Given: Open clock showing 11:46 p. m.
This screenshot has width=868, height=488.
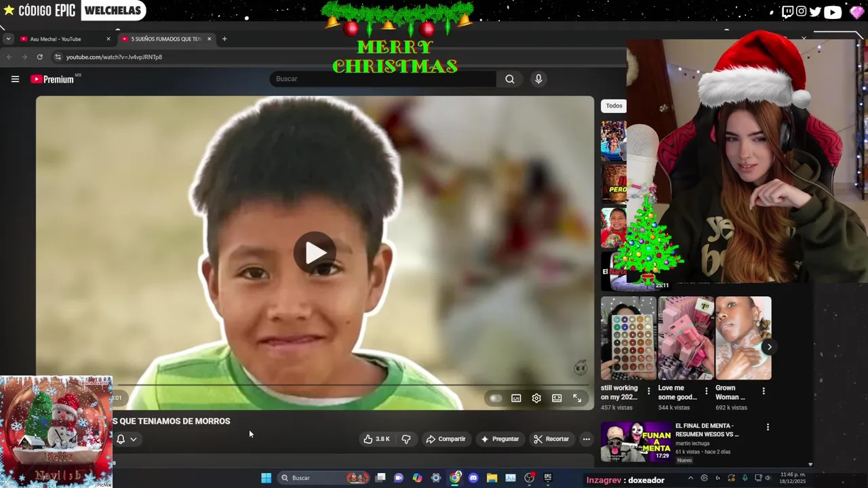Looking at the screenshot, I should 792,478.
